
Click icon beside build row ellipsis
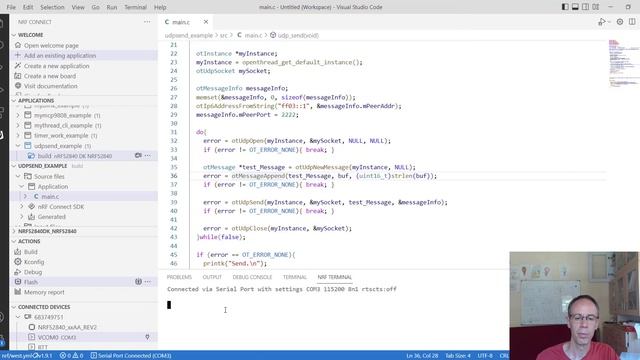pos(138,156)
